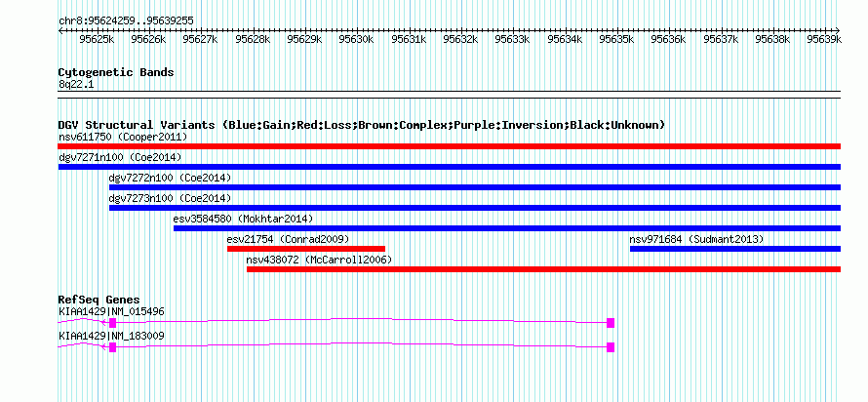Open variant label esv21754 (Conrad2009)

pos(288,239)
